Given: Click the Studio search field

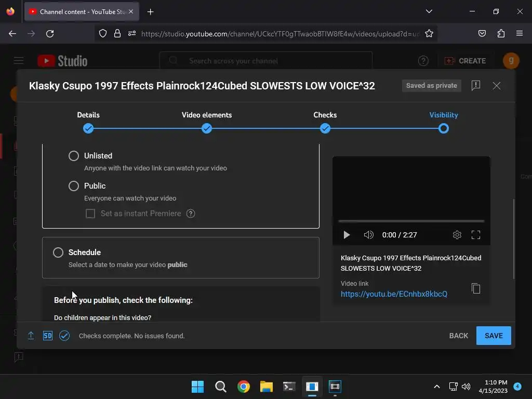Looking at the screenshot, I should (266, 61).
